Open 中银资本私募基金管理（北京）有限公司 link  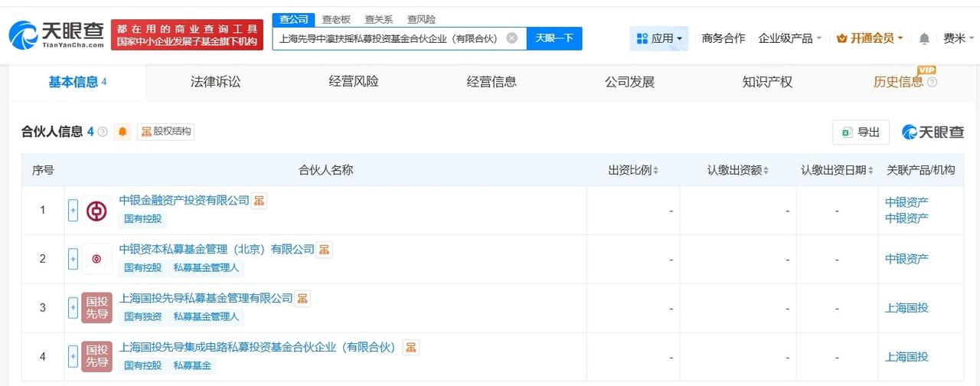click(x=217, y=250)
